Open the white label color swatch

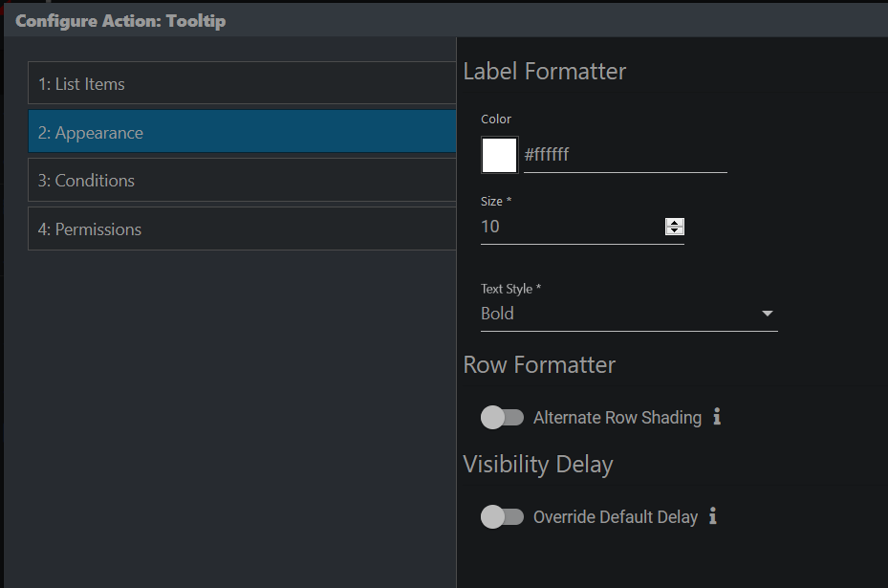[500, 155]
